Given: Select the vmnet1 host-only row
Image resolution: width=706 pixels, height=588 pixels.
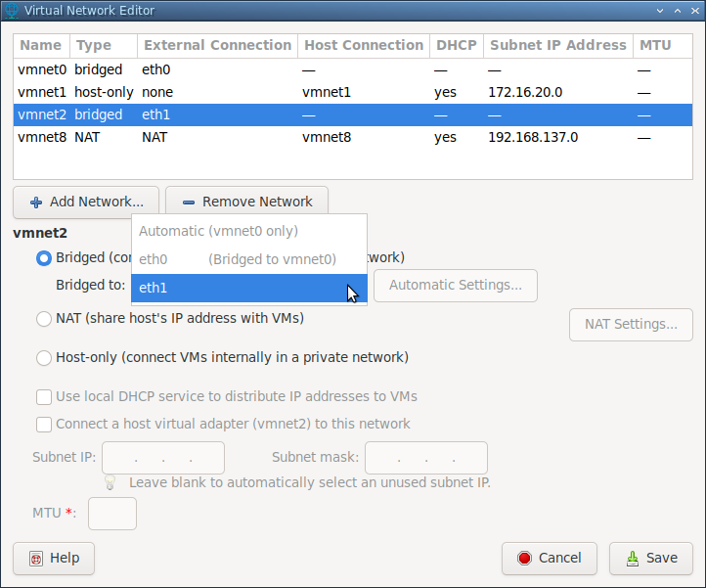Looking at the screenshot, I should 353,92.
